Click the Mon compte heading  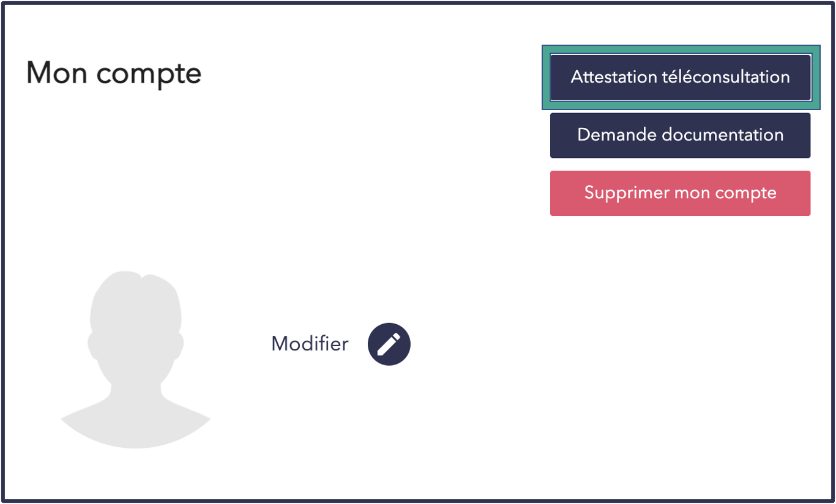[114, 73]
